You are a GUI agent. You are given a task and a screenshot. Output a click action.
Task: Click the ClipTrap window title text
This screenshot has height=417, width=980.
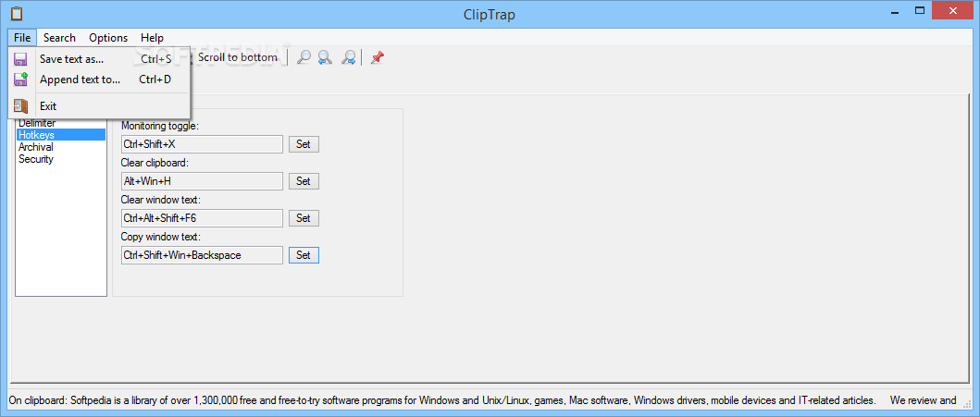[x=490, y=14]
